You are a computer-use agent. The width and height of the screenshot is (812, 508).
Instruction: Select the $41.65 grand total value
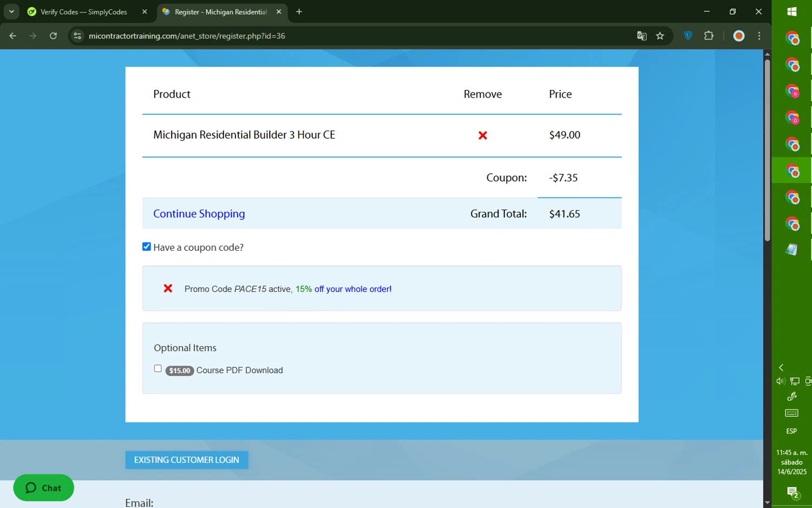(565, 213)
